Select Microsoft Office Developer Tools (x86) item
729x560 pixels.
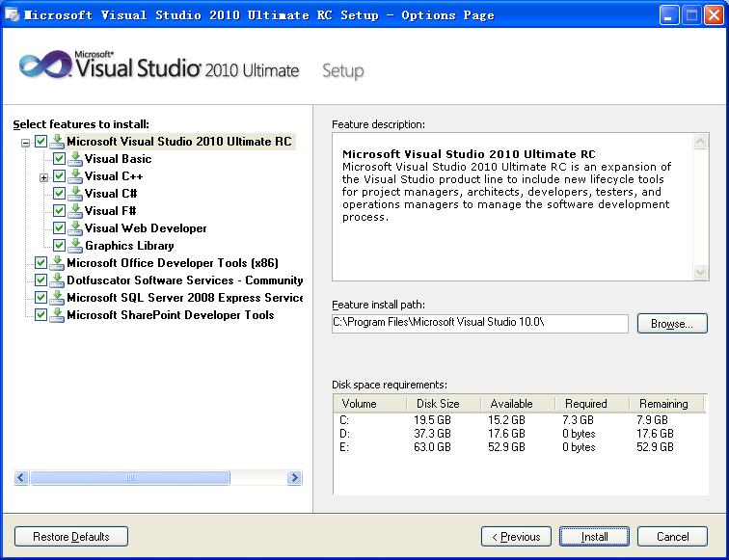click(173, 263)
